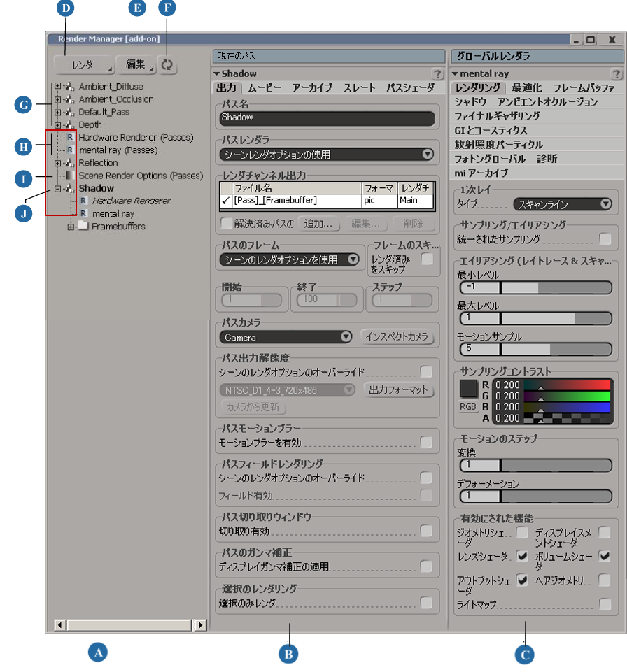
Task: Expand the Reflection tree node
Action: point(57,163)
